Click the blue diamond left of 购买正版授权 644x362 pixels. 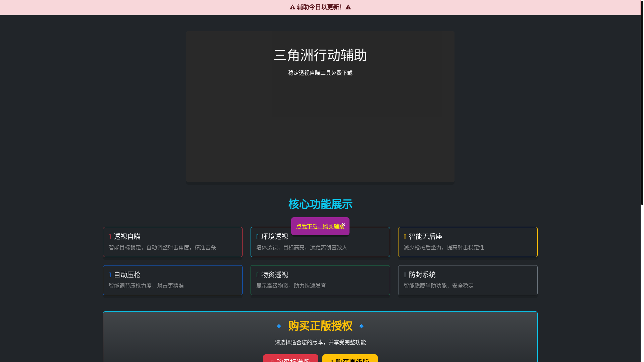(279, 326)
